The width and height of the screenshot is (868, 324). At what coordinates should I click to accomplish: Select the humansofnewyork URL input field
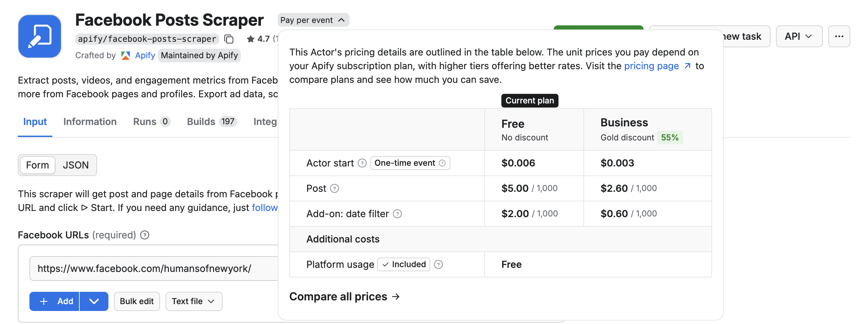(145, 268)
